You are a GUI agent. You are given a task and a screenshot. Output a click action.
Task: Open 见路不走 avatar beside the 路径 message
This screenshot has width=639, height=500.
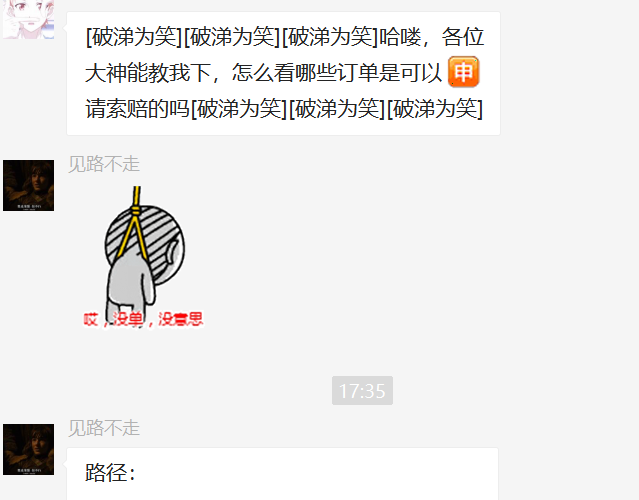[x=29, y=449]
